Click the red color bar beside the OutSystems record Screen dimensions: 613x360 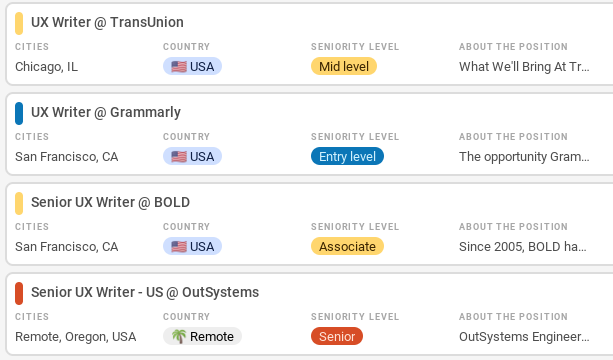pyautogui.click(x=19, y=293)
